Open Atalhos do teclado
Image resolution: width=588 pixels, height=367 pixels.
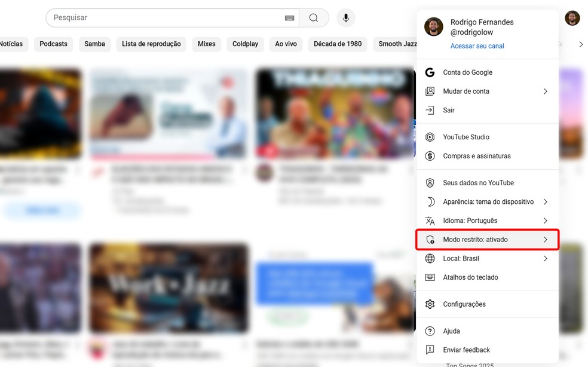pos(474,277)
